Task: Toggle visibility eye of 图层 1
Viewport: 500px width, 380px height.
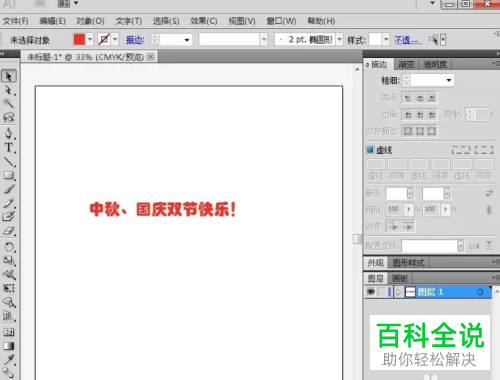Action: 371,292
